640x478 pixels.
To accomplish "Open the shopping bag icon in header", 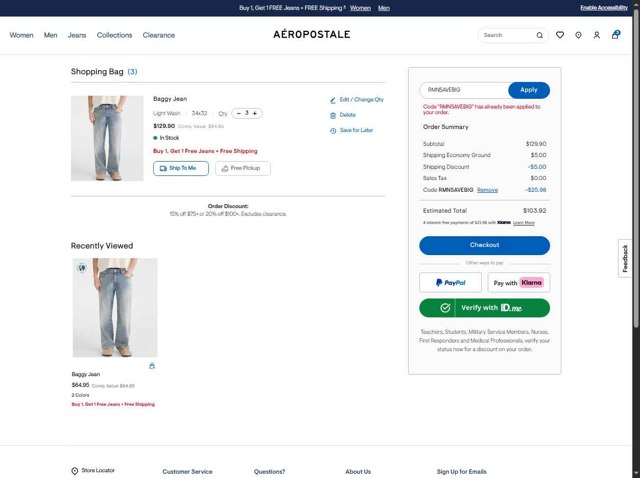I will pos(616,35).
